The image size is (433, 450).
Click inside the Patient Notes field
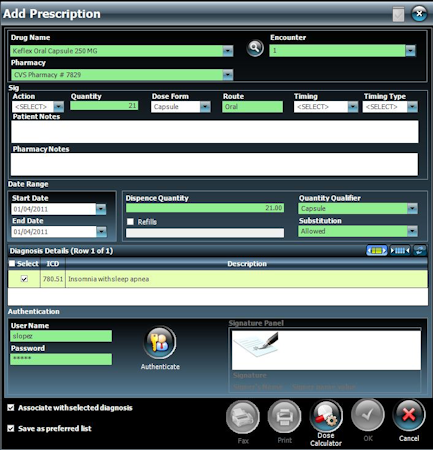[215, 132]
